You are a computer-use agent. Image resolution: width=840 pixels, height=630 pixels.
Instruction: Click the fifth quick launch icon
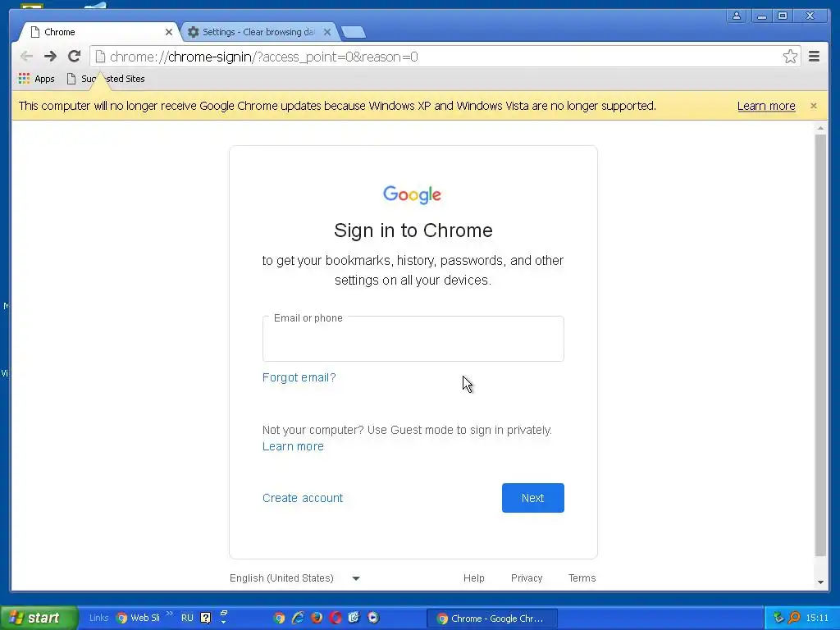pyautogui.click(x=354, y=618)
